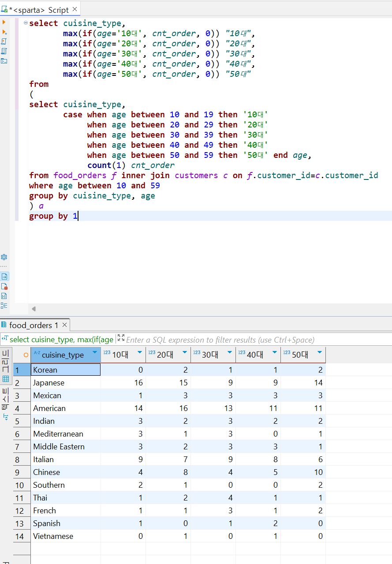Open the 50대 column dropdown arrow

point(320,352)
